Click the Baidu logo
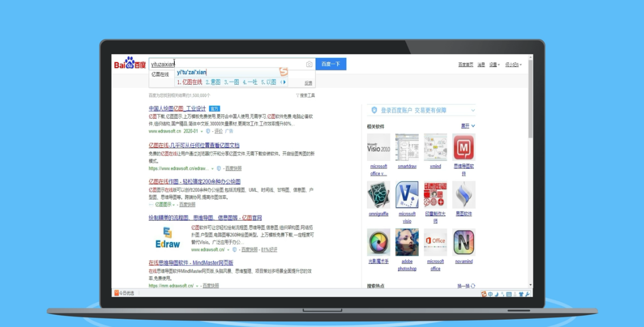The height and width of the screenshot is (327, 644). point(130,63)
